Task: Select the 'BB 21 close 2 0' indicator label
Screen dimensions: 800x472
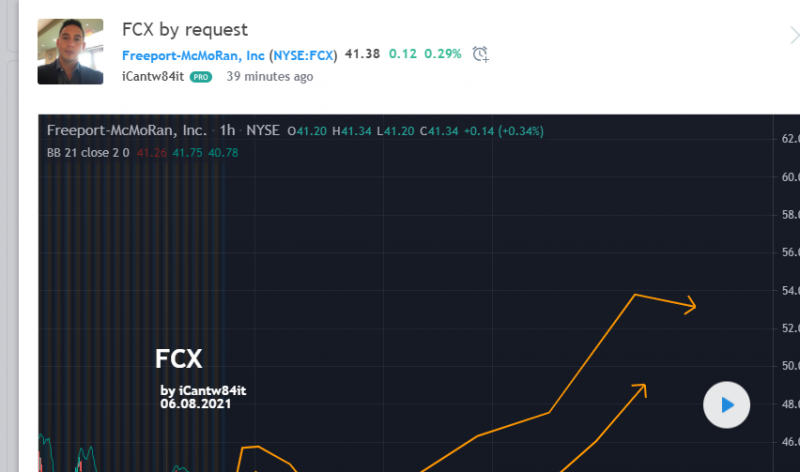Action: point(88,153)
